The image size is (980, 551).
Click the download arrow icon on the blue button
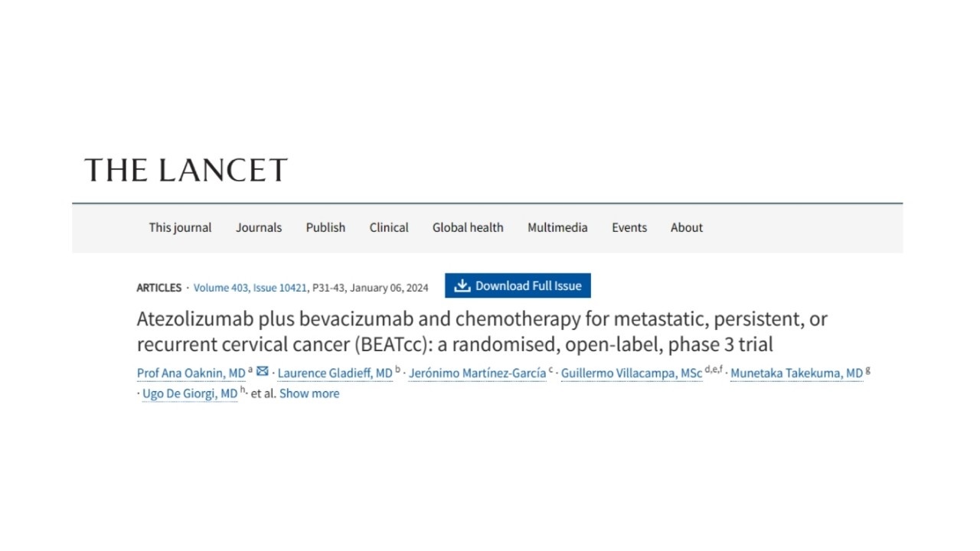click(x=462, y=285)
